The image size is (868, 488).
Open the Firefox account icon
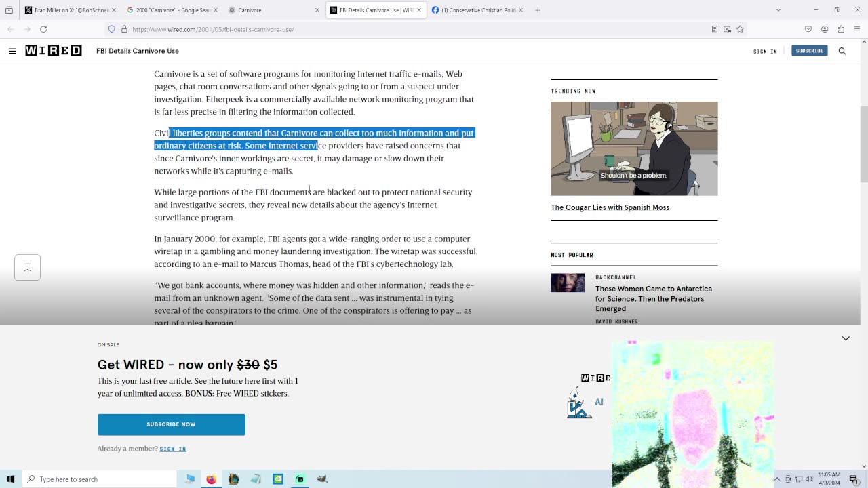click(x=825, y=29)
